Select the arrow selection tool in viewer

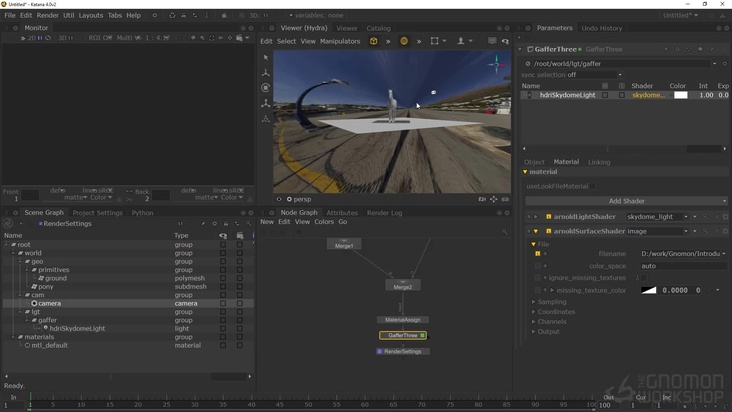tap(266, 57)
